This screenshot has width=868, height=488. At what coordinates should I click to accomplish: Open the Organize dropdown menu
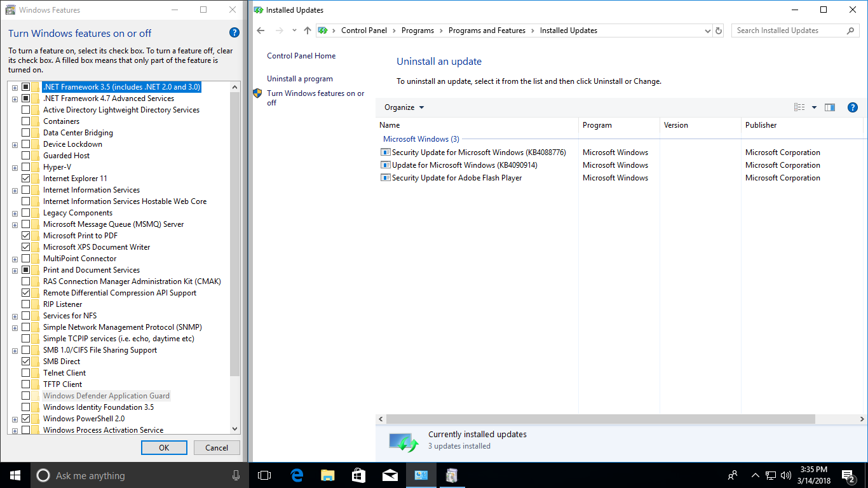click(x=404, y=107)
